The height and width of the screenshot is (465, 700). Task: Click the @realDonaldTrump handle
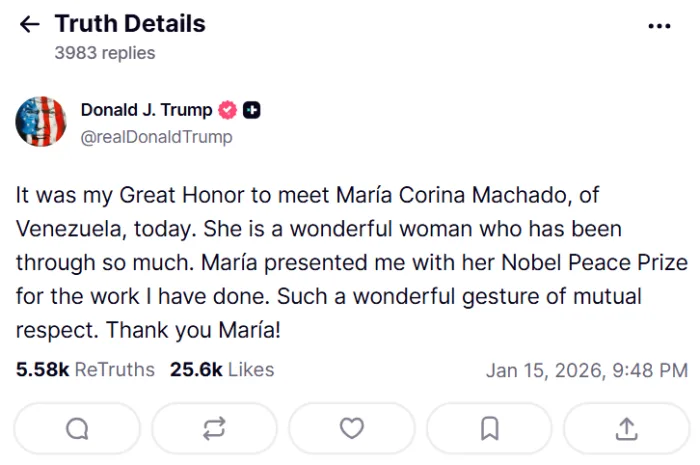tap(156, 137)
